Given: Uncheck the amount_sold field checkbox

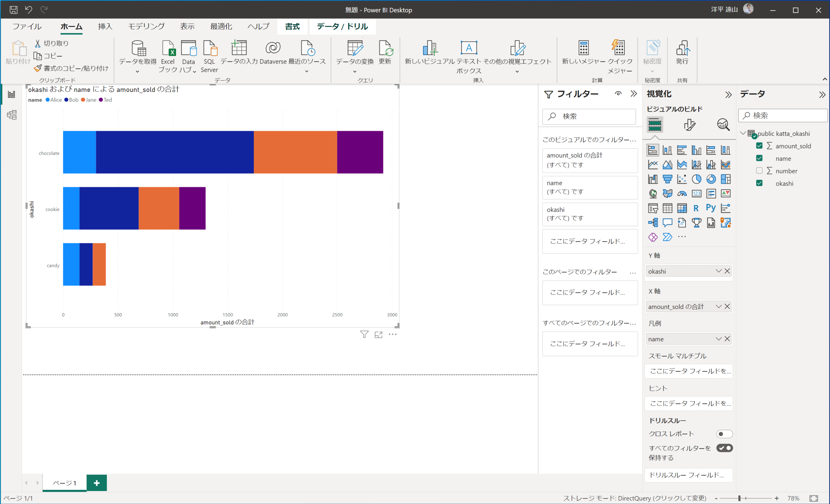Looking at the screenshot, I should tap(759, 146).
